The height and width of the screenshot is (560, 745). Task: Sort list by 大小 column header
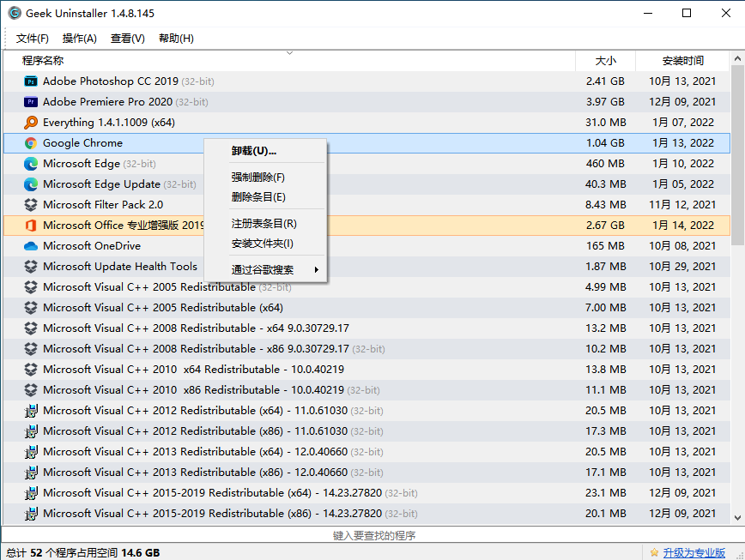click(605, 61)
